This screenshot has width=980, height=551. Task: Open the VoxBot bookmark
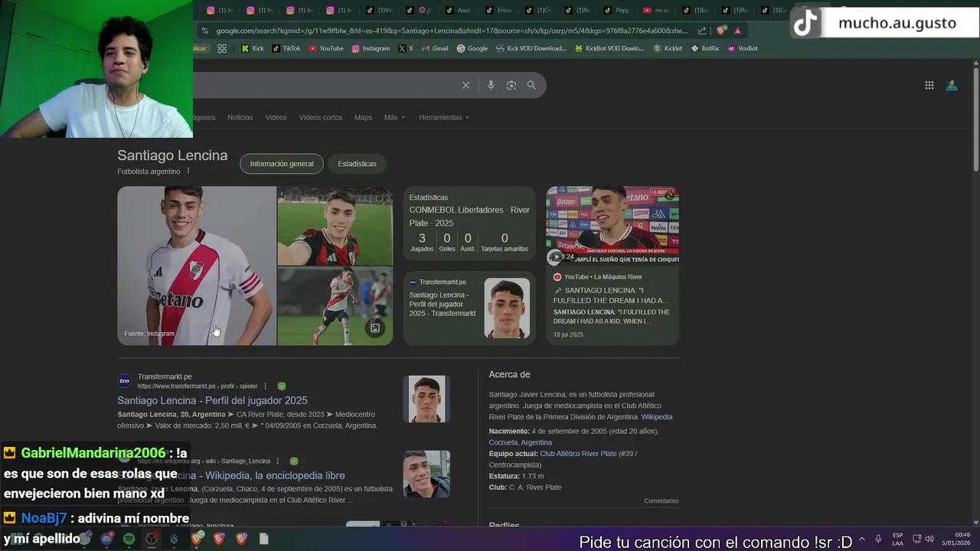pos(743,48)
